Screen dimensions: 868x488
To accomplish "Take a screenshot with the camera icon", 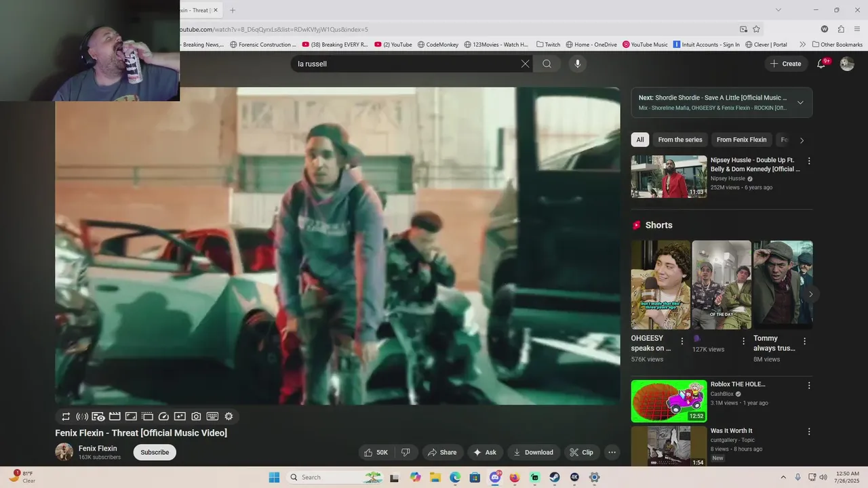I will point(196,417).
